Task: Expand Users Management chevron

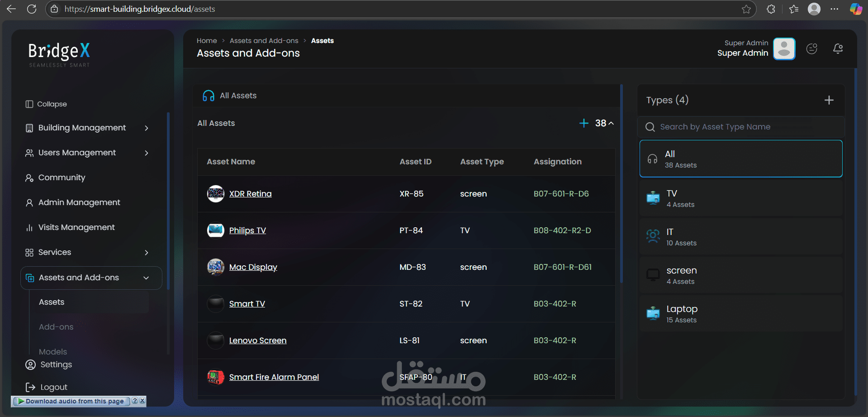Action: pos(147,153)
